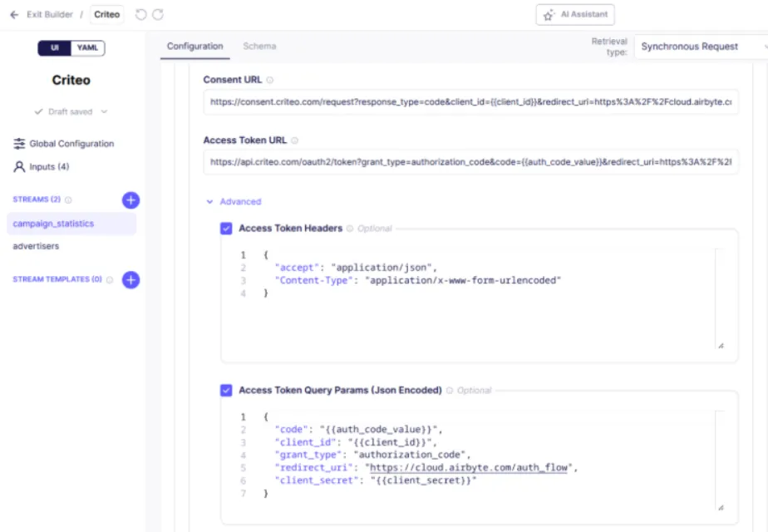Select the Configuration tab

pyautogui.click(x=194, y=47)
